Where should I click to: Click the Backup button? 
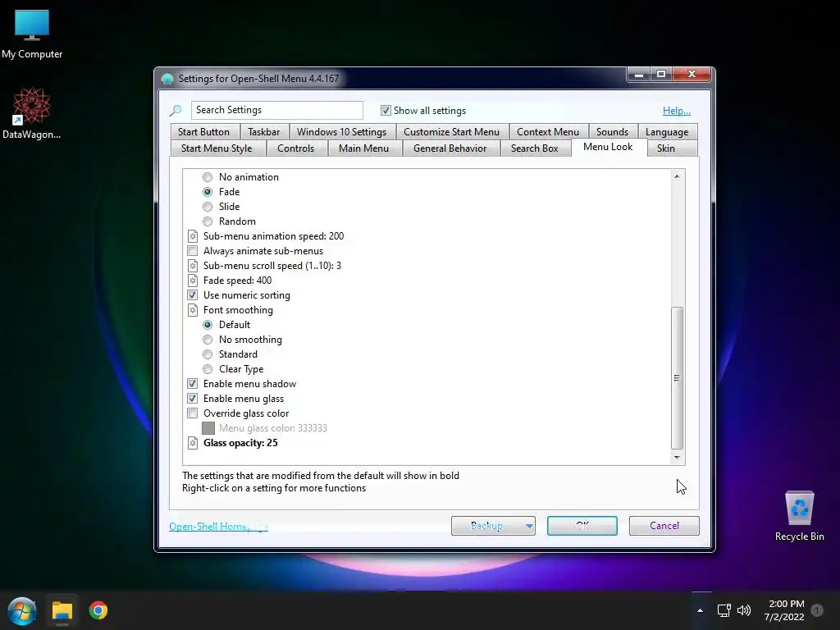[x=487, y=526]
